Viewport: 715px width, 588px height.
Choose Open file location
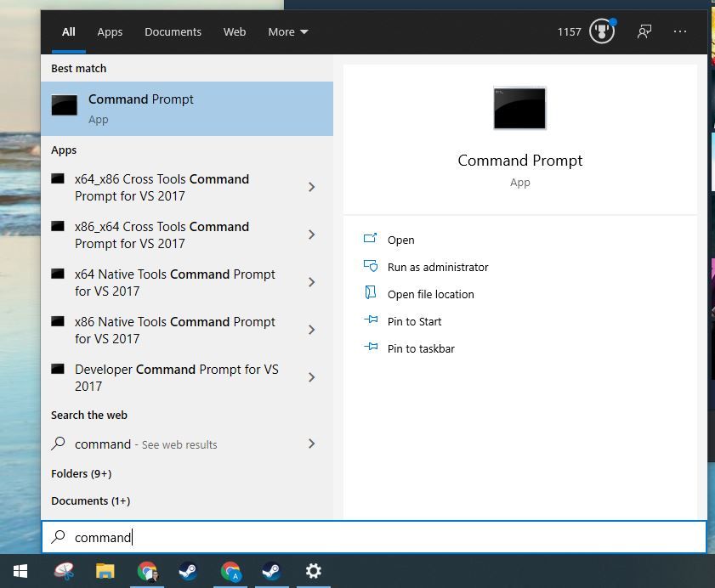[430, 294]
